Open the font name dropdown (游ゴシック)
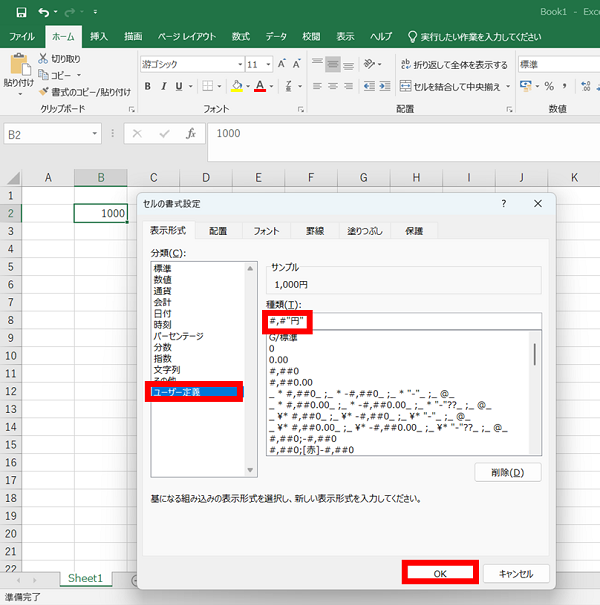This screenshot has width=600, height=605. pos(240,64)
